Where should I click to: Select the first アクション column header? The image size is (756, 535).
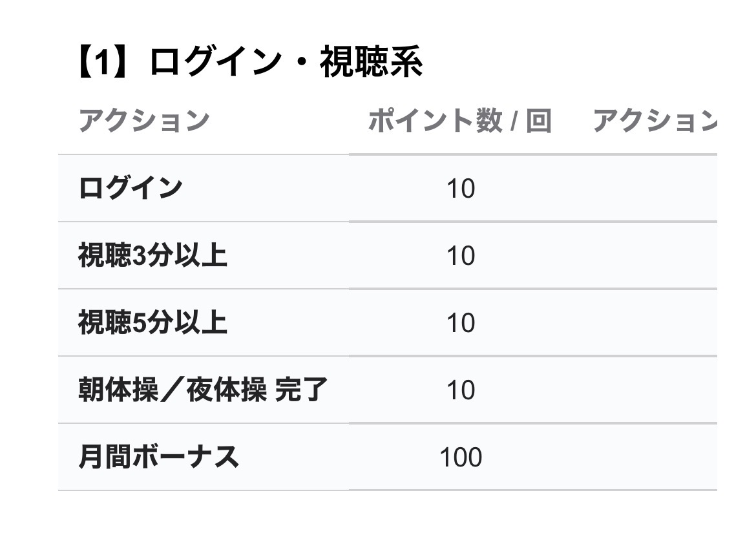[143, 121]
